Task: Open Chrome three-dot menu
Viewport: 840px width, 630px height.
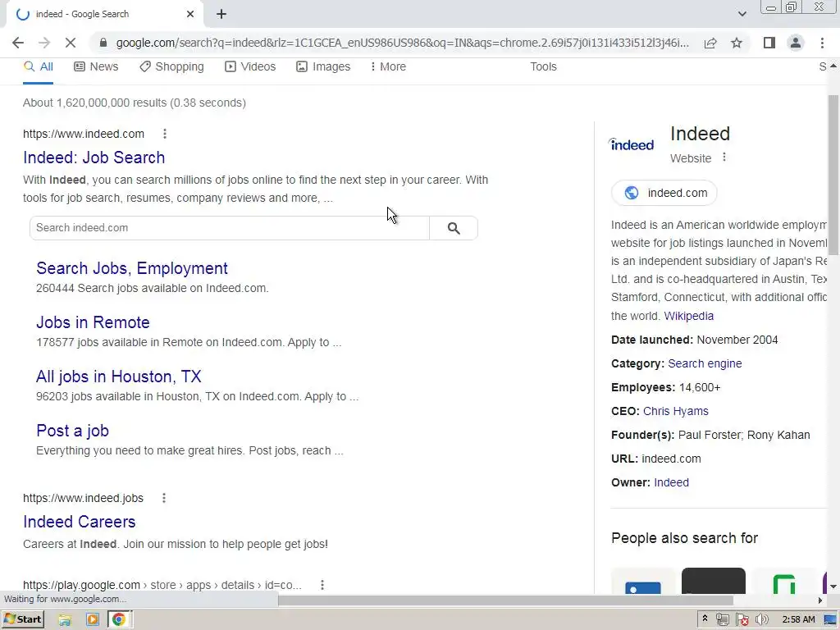Action: 822,43
